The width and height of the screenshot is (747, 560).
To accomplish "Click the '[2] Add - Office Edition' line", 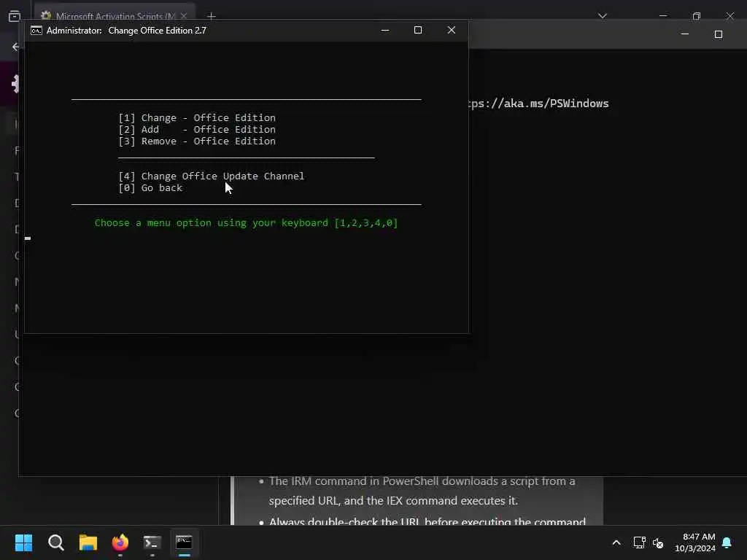I will (x=197, y=130).
